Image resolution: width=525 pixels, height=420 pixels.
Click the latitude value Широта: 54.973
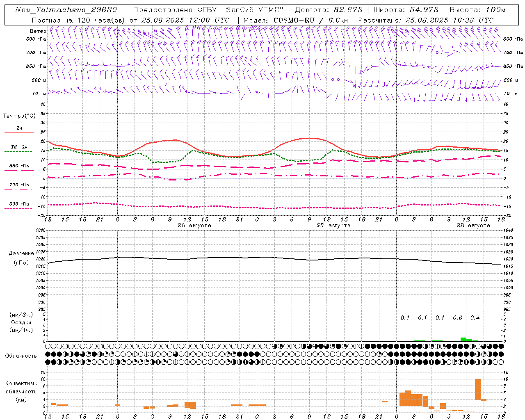406,10
